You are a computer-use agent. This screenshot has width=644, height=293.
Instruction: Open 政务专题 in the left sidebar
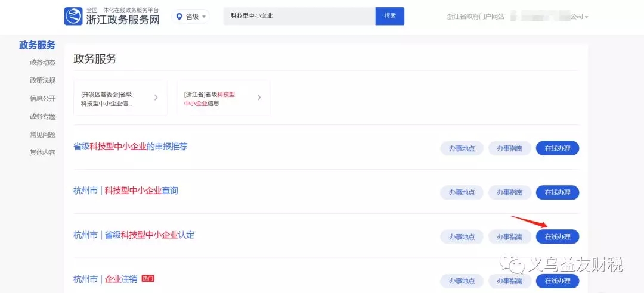point(42,117)
